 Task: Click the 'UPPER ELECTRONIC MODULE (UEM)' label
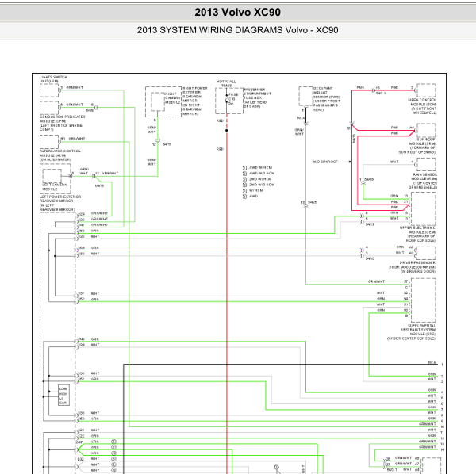click(x=418, y=234)
